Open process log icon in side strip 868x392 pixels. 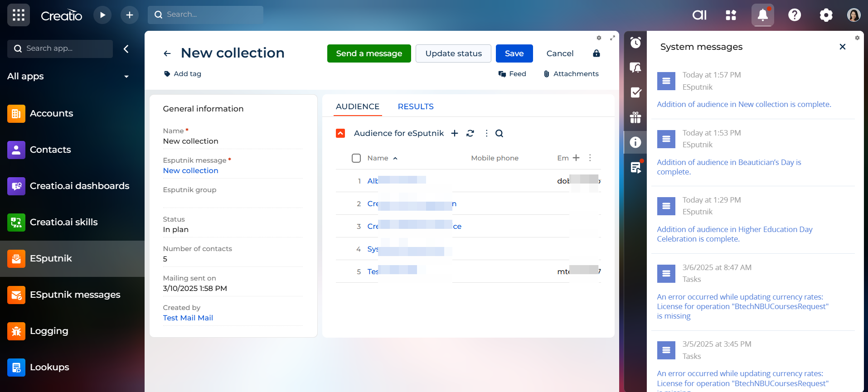(x=635, y=167)
